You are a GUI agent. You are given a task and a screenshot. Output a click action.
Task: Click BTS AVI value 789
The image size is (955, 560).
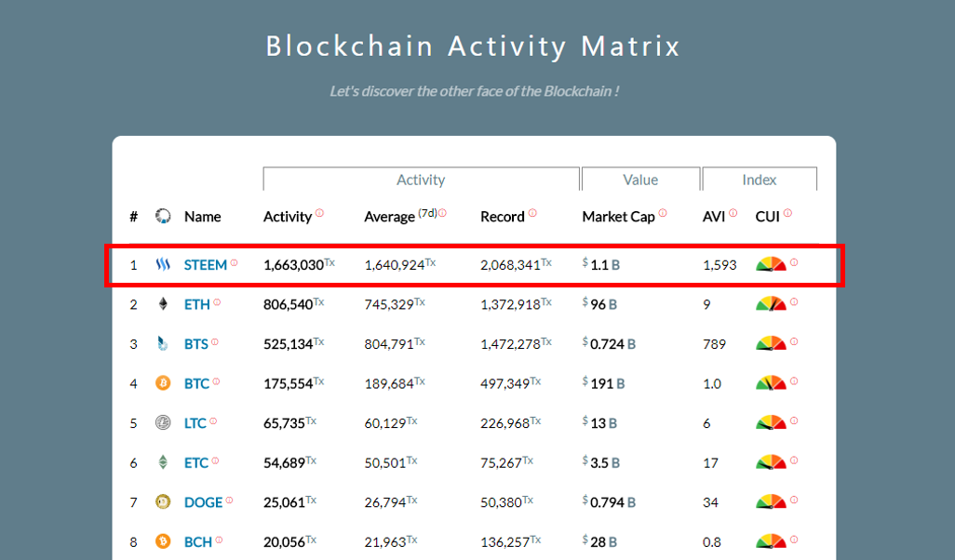pyautogui.click(x=715, y=344)
